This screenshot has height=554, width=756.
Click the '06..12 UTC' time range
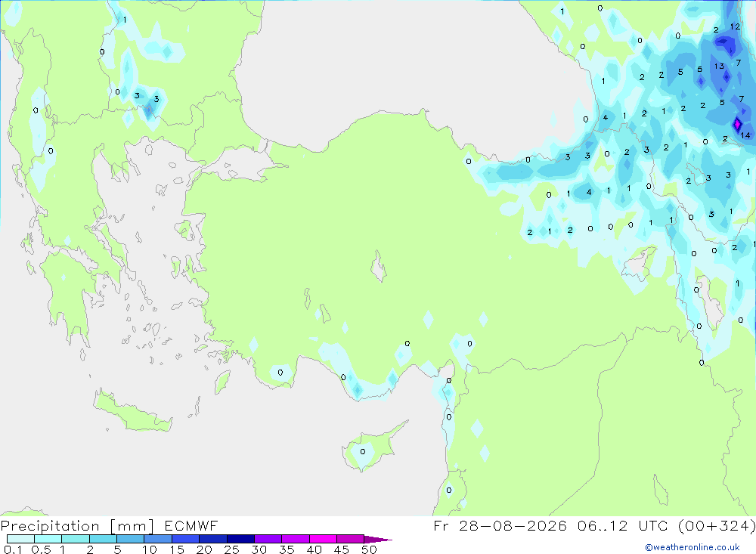click(624, 525)
